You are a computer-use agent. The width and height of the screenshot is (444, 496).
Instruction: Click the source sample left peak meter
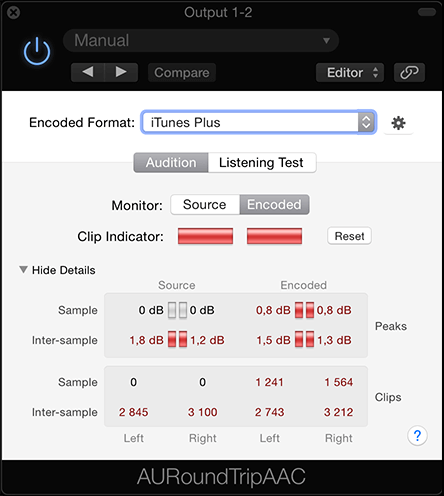pyautogui.click(x=172, y=310)
